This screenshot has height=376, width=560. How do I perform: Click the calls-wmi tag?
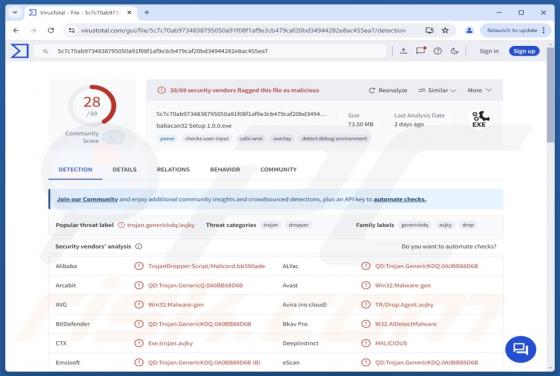[251, 139]
